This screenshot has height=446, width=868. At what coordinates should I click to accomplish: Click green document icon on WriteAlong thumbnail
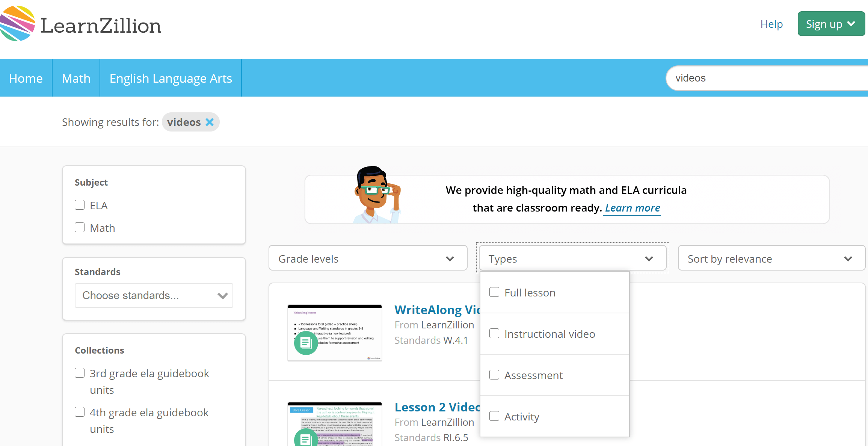(306, 343)
